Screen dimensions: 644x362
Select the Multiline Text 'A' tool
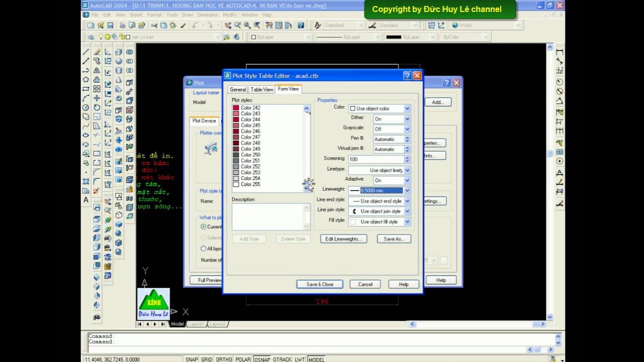coord(86,200)
